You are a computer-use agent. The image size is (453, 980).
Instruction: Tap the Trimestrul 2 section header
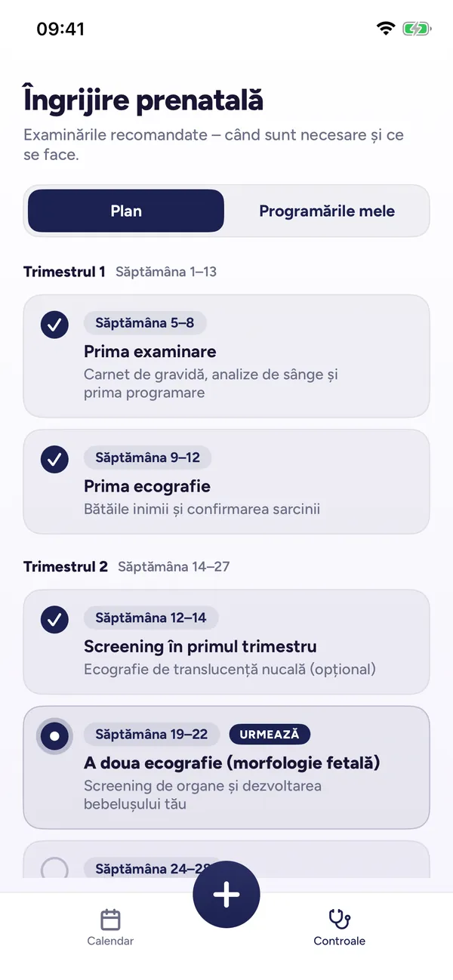(66, 566)
